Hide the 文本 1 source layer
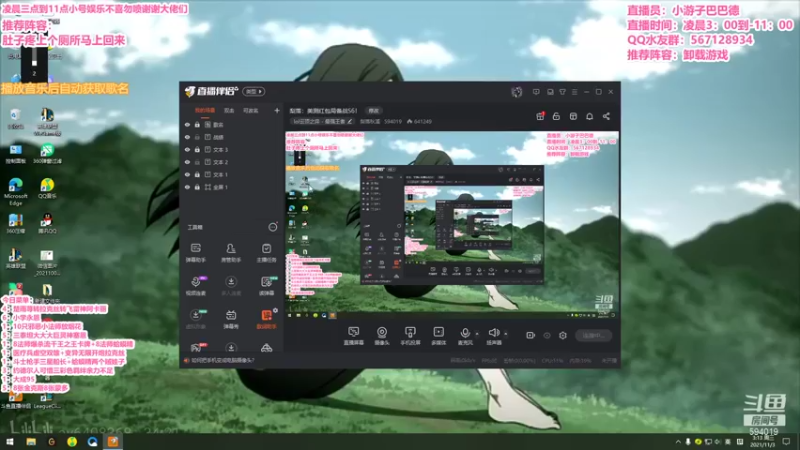Image resolution: width=800 pixels, height=450 pixels. tap(187, 174)
